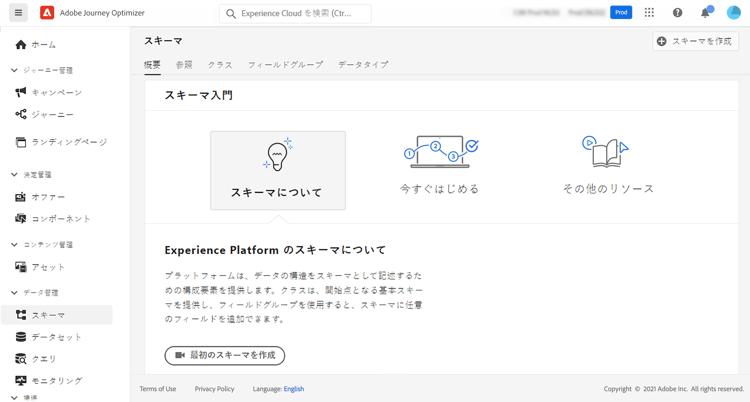Switch to the 参照 tab
This screenshot has width=750, height=402.
click(x=184, y=65)
